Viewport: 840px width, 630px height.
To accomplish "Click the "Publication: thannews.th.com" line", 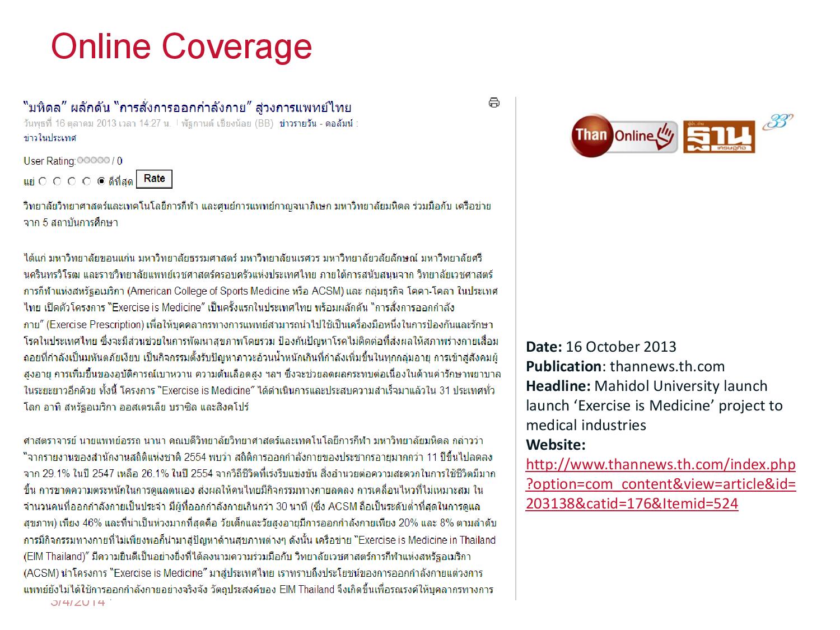I will tap(625, 366).
